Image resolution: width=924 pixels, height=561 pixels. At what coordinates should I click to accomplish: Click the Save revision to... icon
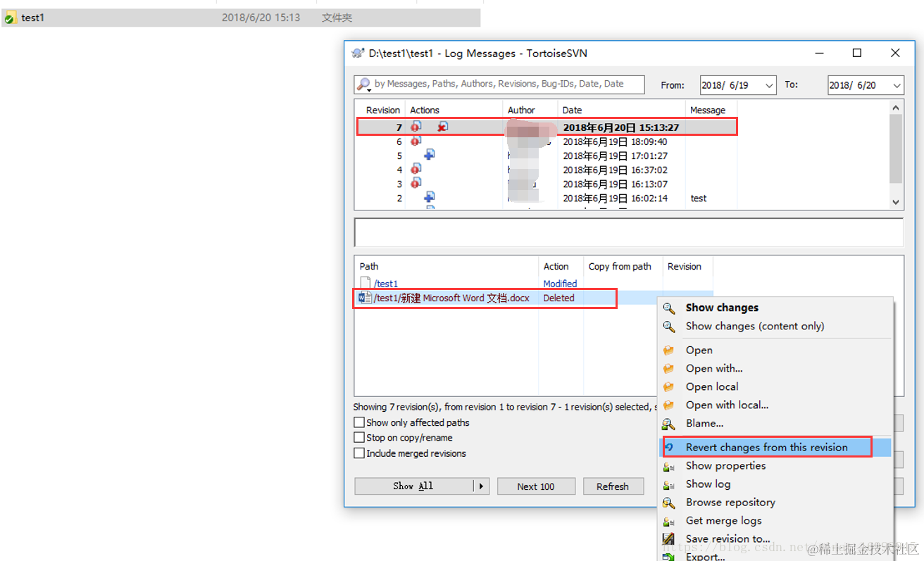pyautogui.click(x=669, y=538)
